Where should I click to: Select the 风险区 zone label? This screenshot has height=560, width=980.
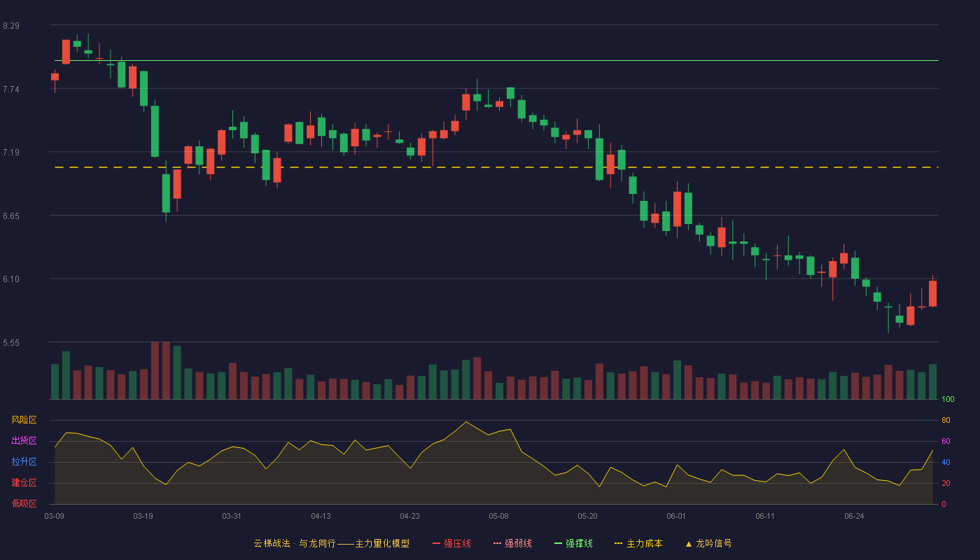pos(24,420)
